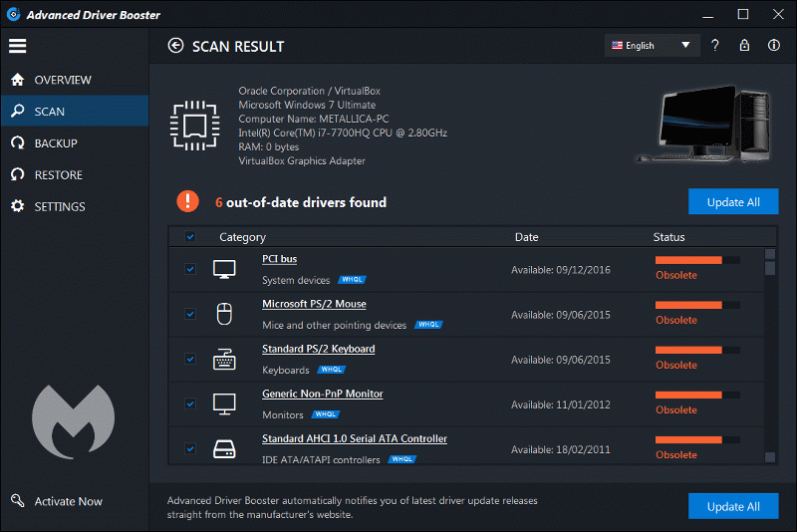Click the US flag language icon
Screen dimensions: 797x532
point(617,45)
